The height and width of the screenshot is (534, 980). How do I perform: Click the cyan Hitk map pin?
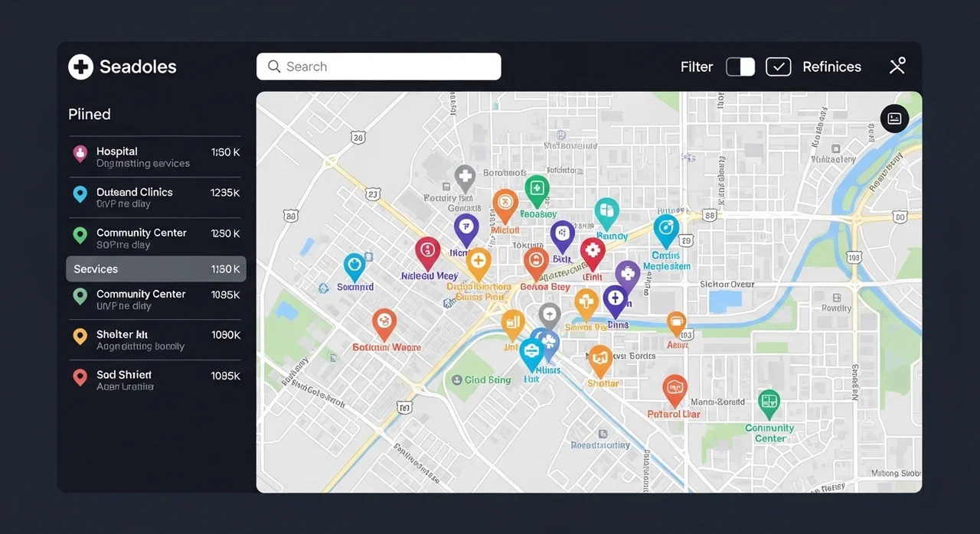tap(531, 355)
